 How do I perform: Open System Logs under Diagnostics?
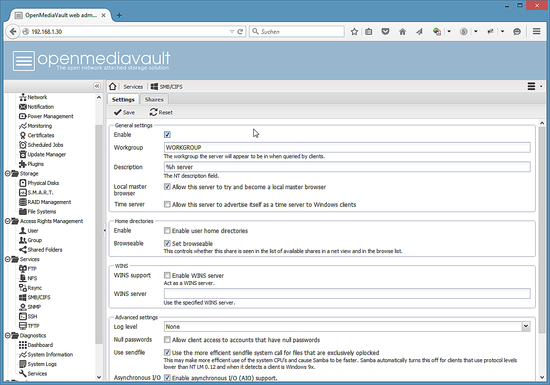click(x=38, y=364)
